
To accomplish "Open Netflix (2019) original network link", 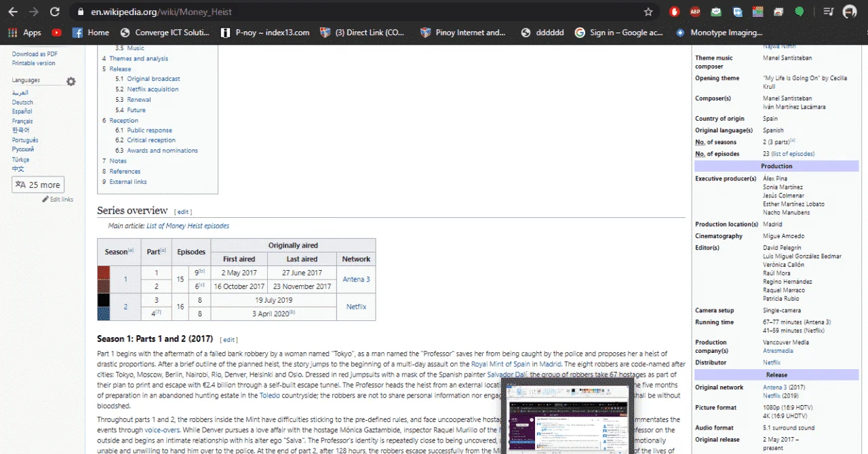I will 772,396.
